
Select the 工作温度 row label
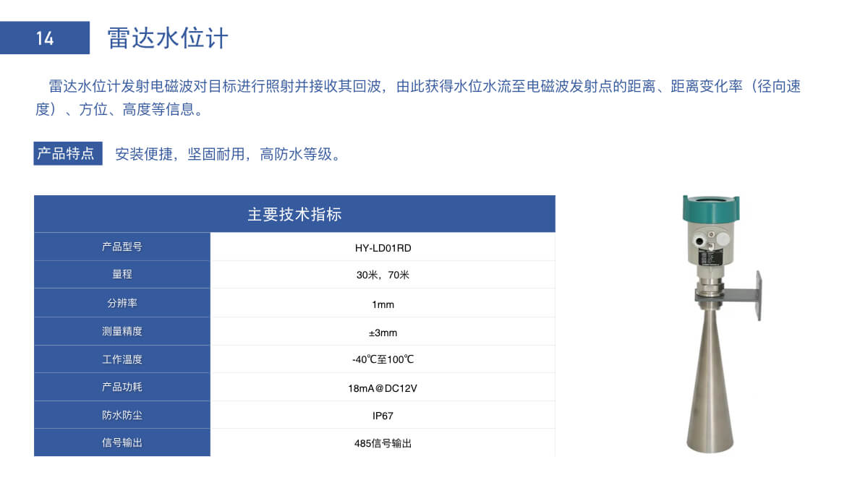(122, 359)
